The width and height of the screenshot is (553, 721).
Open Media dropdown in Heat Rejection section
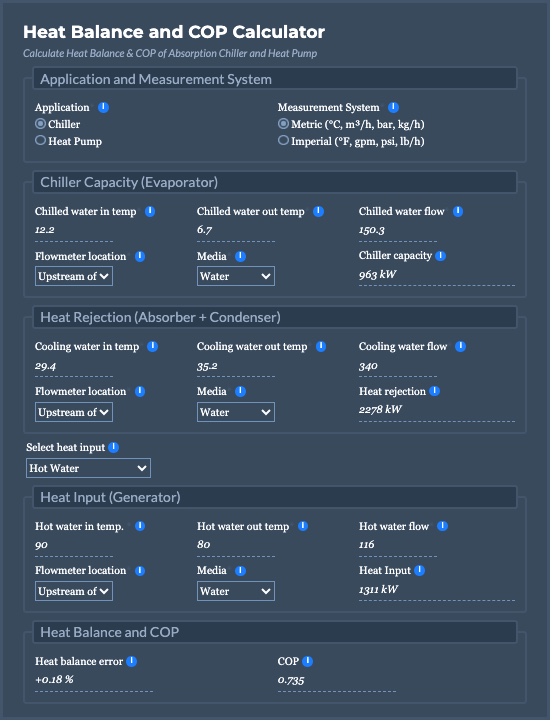click(x=236, y=412)
